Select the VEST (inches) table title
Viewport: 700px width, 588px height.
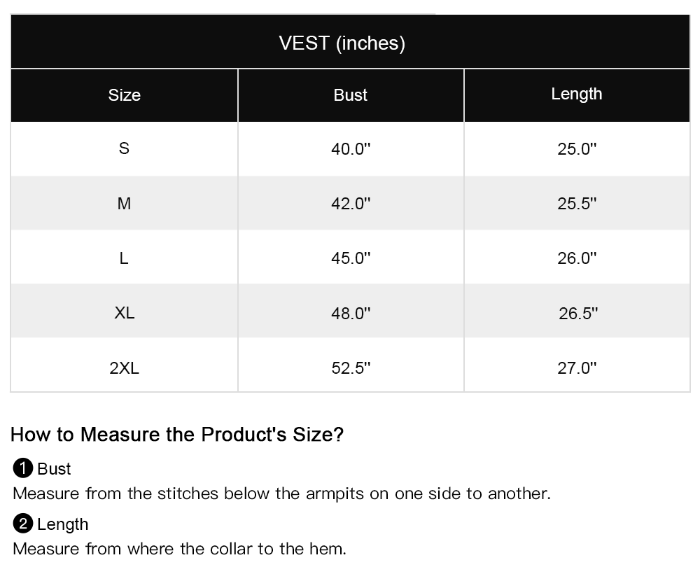tap(342, 43)
